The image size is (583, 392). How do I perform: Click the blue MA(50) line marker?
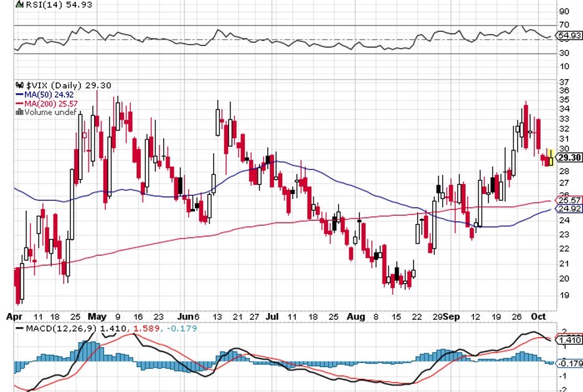pyautogui.click(x=19, y=95)
